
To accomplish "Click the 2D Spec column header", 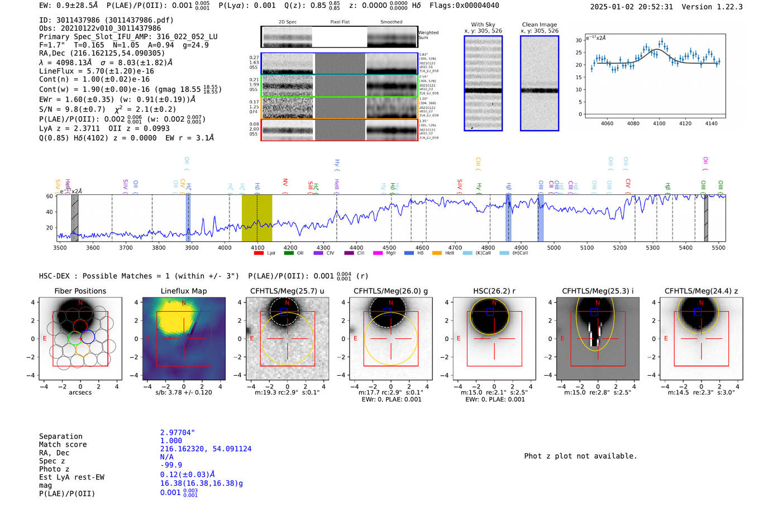I will [x=288, y=22].
